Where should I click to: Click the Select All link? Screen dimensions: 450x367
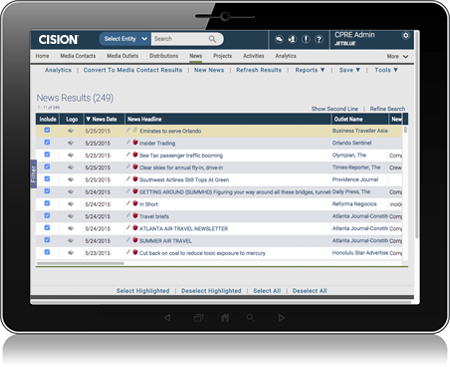click(267, 291)
